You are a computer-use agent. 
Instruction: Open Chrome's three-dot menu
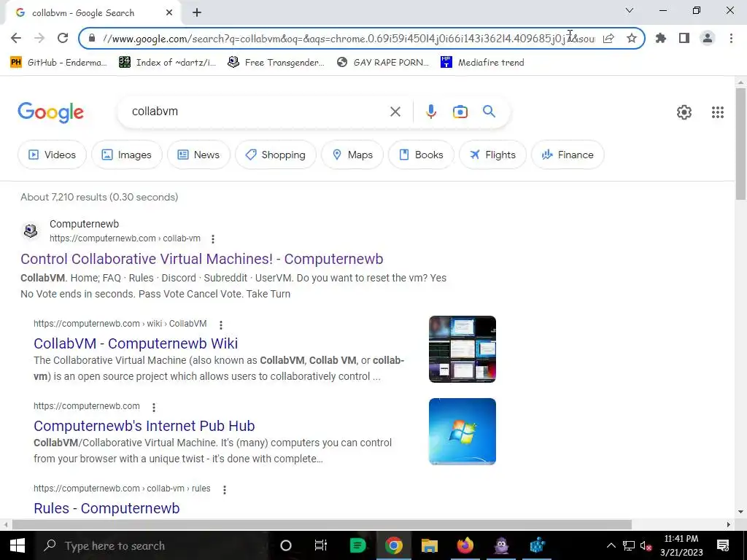tap(731, 38)
